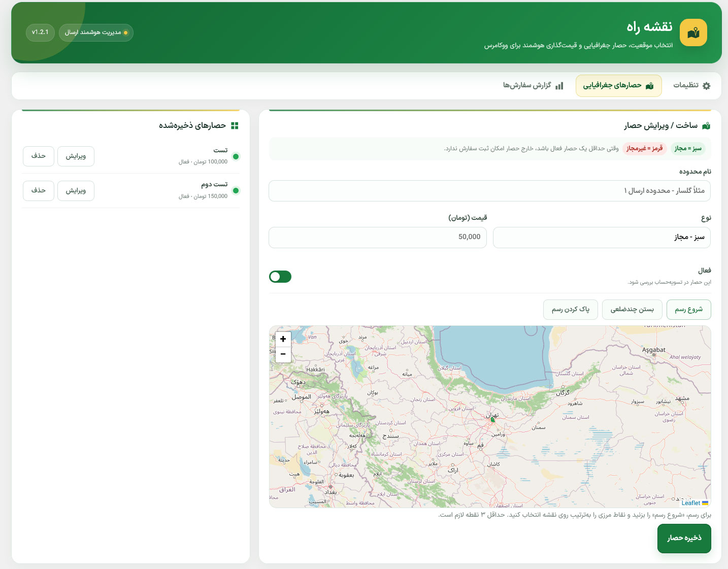Save the fence with ذخیره حصار button
728x569 pixels.
click(x=684, y=539)
